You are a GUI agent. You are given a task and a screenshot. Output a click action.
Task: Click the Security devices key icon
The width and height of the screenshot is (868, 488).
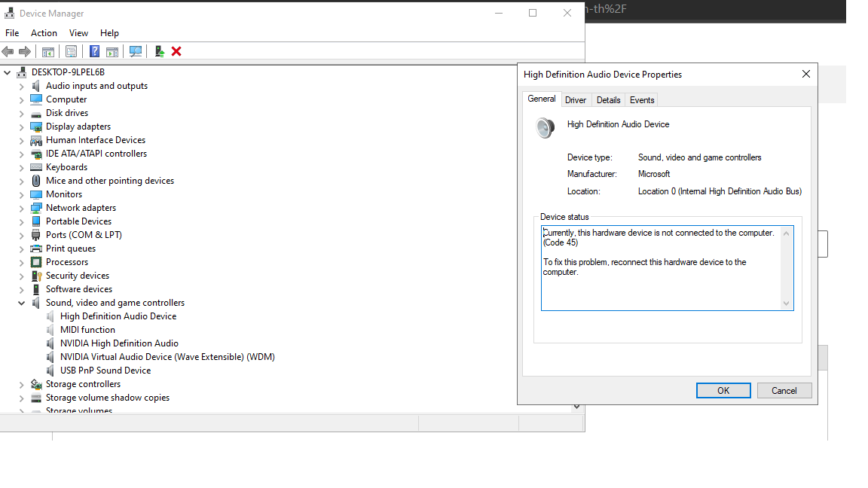click(36, 276)
